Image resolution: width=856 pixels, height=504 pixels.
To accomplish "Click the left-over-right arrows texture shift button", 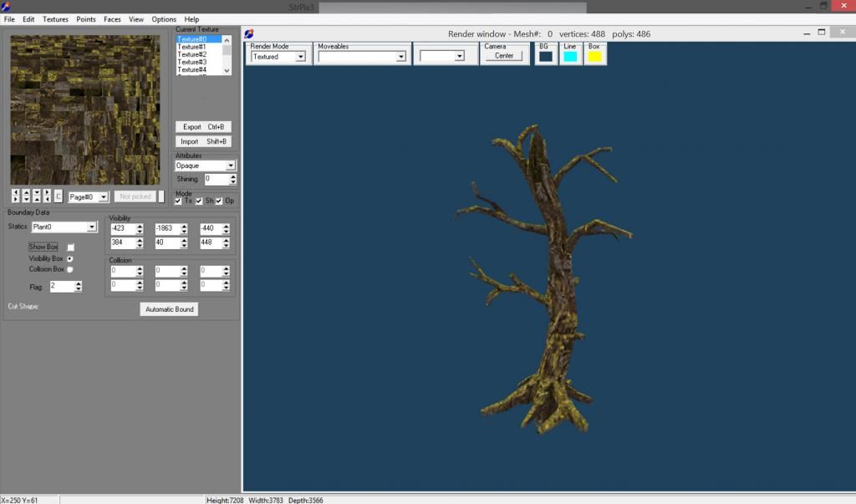I will coord(15,196).
